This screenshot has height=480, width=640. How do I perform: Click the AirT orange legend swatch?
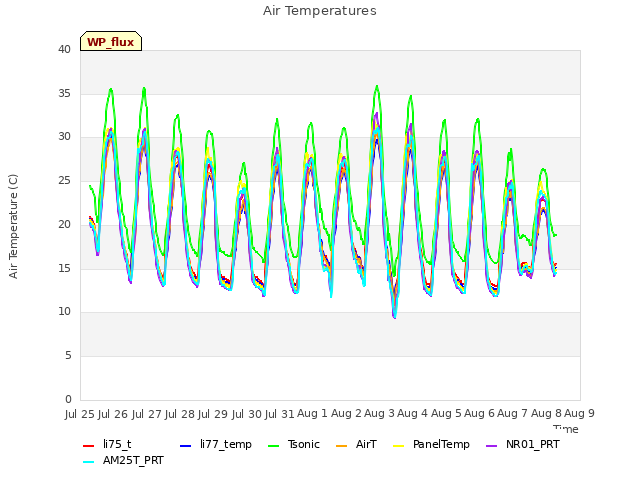[x=341, y=446]
